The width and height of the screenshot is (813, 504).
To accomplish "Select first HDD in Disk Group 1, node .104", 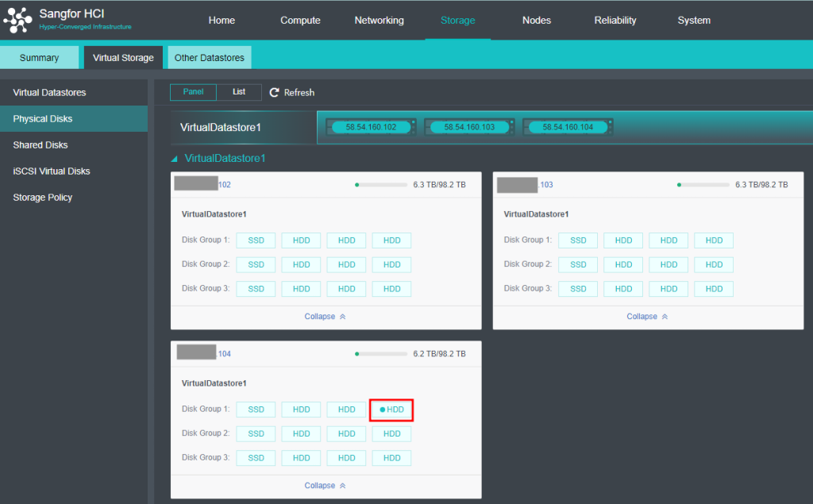I will pyautogui.click(x=301, y=410).
